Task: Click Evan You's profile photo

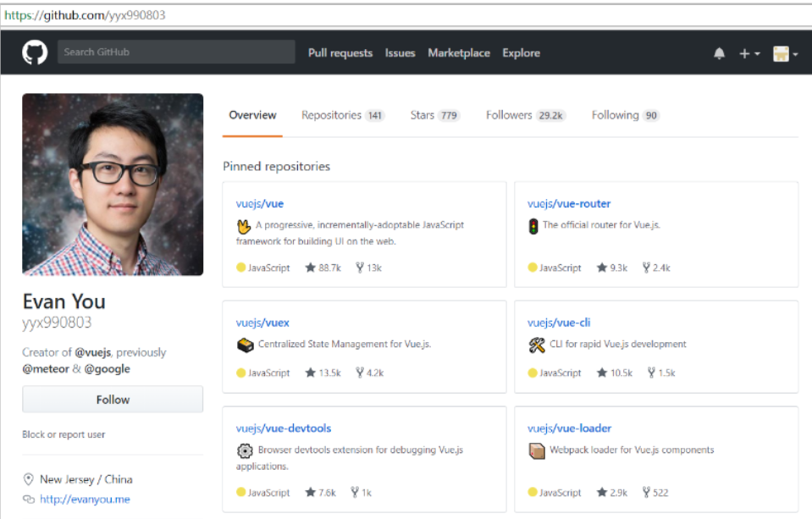Action: [x=113, y=185]
